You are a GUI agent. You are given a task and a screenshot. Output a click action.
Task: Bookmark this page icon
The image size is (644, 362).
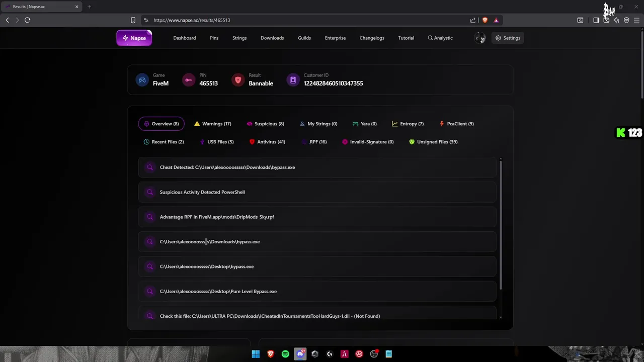[133, 20]
